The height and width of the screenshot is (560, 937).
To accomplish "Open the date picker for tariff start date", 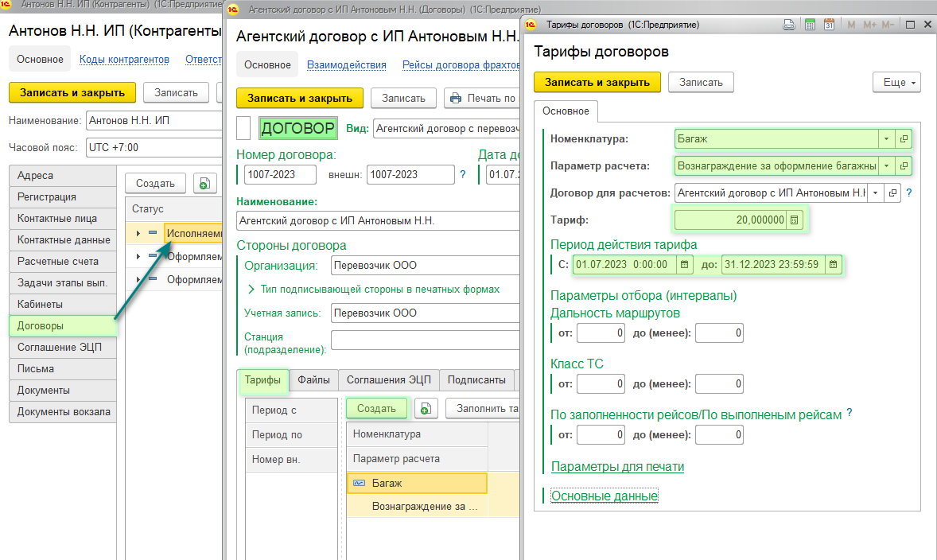I will 685,265.
